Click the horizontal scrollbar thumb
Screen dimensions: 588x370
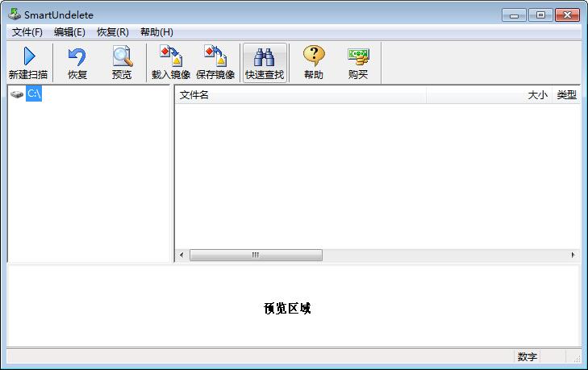click(x=256, y=255)
